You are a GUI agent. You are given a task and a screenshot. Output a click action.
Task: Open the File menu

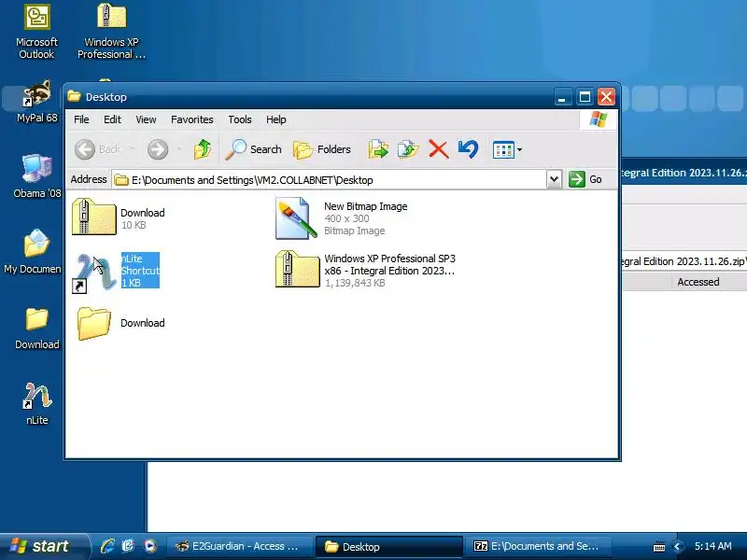pos(81,119)
